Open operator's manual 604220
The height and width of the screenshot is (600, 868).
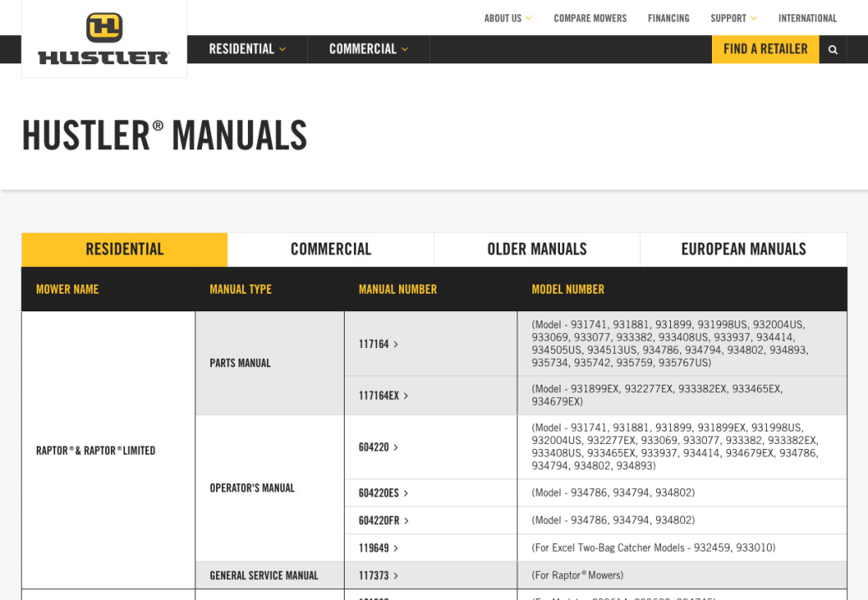[379, 447]
